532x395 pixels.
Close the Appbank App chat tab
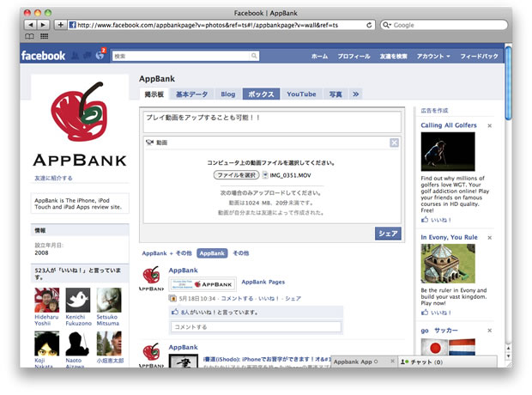(392, 362)
